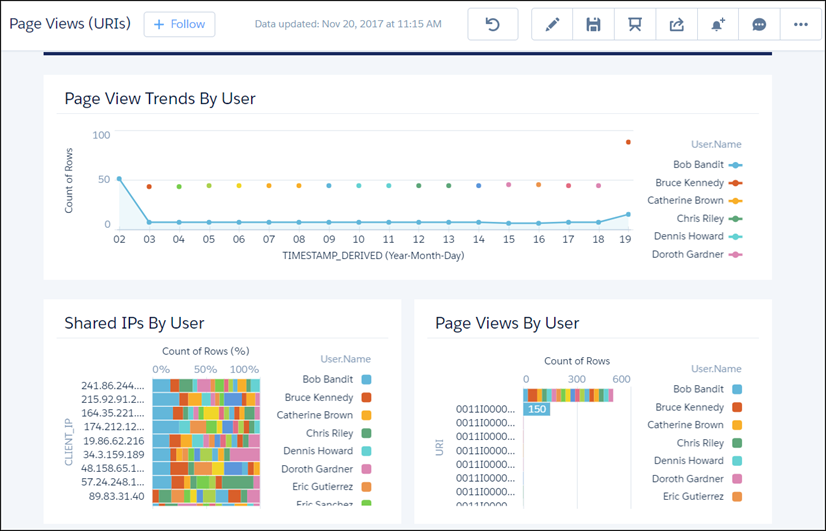
Task: Start presentation mode with the easel icon
Action: pyautogui.click(x=635, y=24)
